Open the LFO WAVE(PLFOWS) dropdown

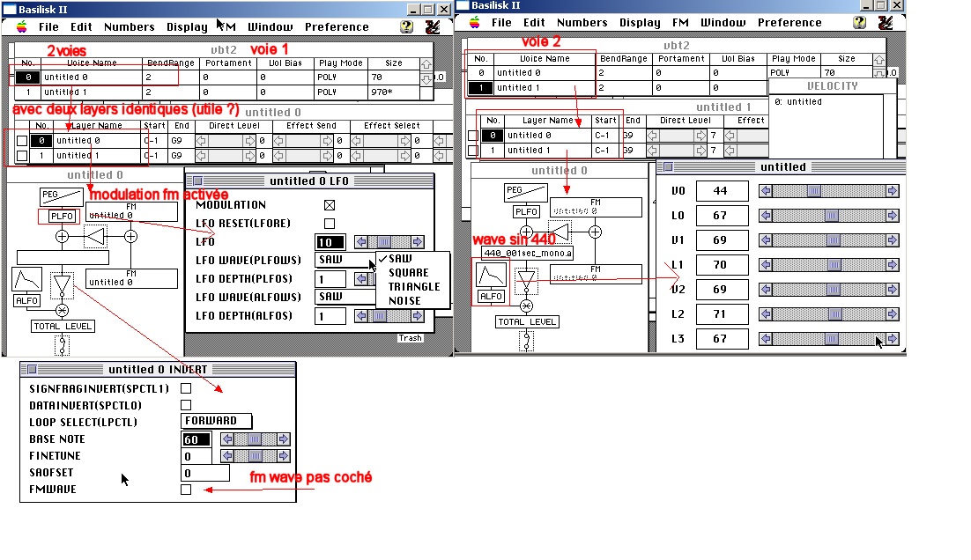pyautogui.click(x=345, y=260)
